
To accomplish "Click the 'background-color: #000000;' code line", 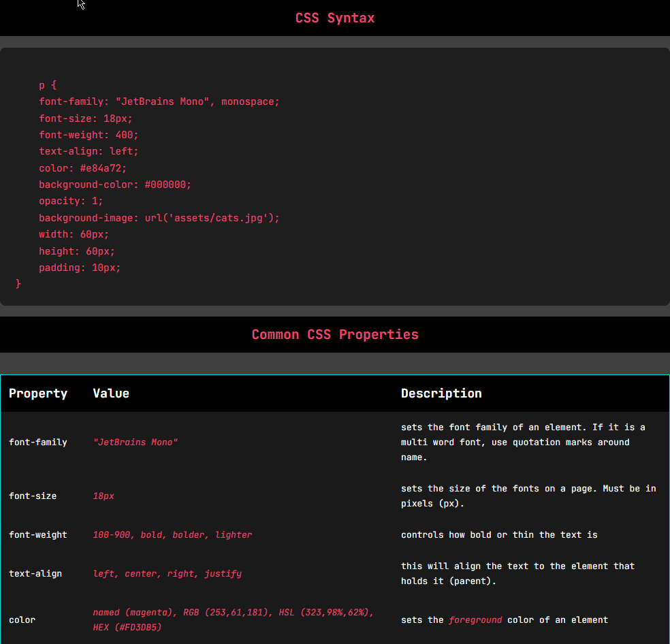I will pos(115,184).
